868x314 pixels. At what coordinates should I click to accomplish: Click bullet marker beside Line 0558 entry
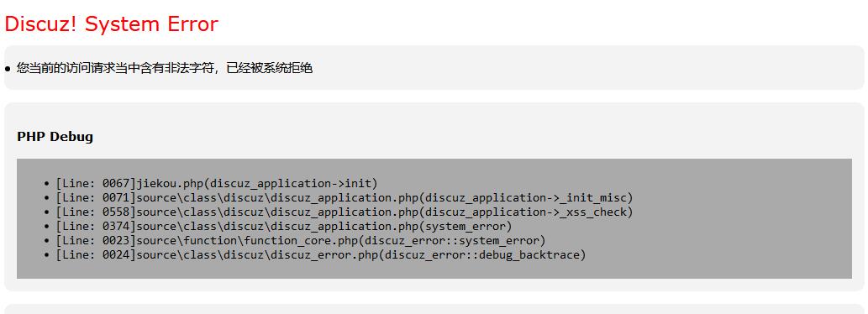(x=46, y=212)
